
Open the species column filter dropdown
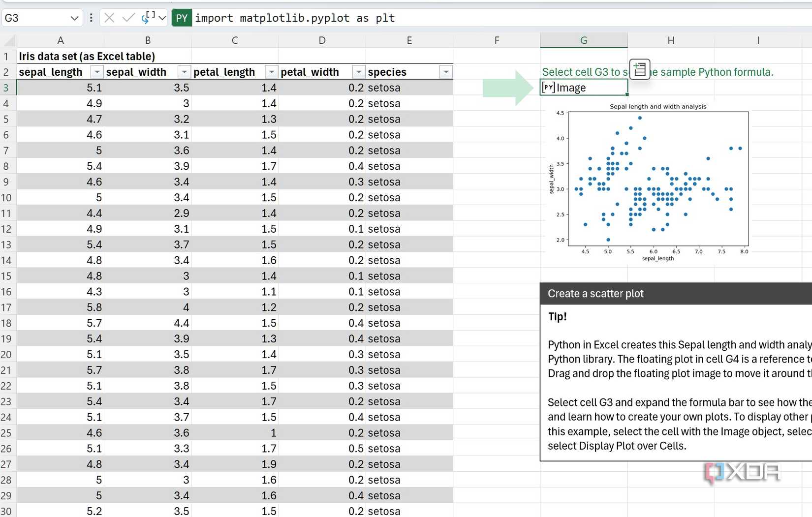445,72
